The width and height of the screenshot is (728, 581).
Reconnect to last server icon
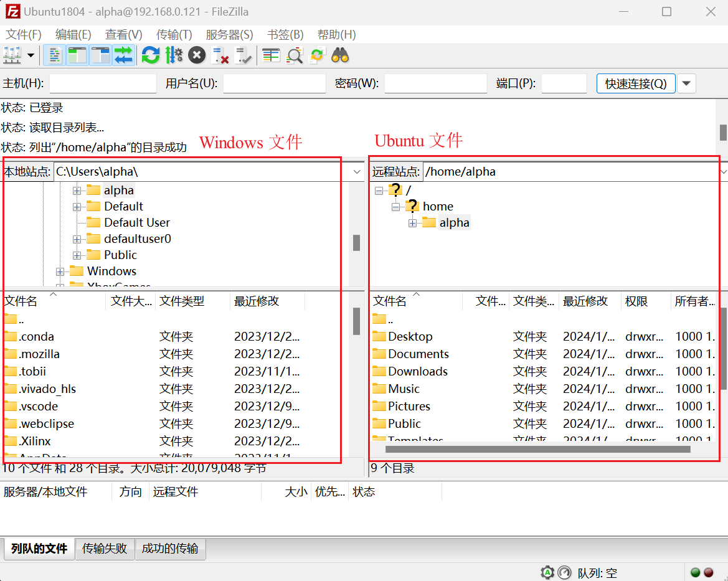tap(243, 55)
